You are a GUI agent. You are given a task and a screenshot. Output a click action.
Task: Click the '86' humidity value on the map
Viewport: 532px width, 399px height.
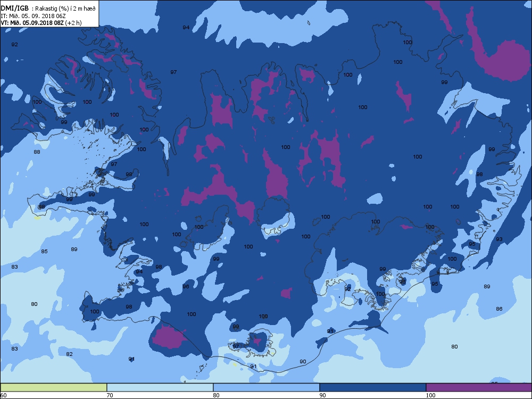coord(499,309)
